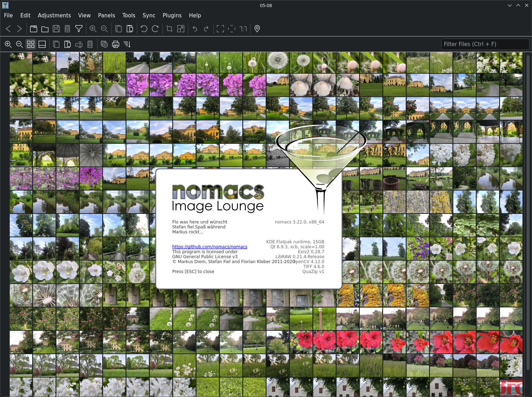Click the 'Flo was here und wünscht' text

pyautogui.click(x=200, y=222)
